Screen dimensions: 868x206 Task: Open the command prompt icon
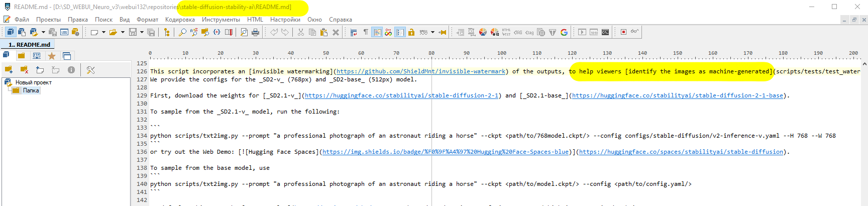pyautogui.click(x=605, y=32)
